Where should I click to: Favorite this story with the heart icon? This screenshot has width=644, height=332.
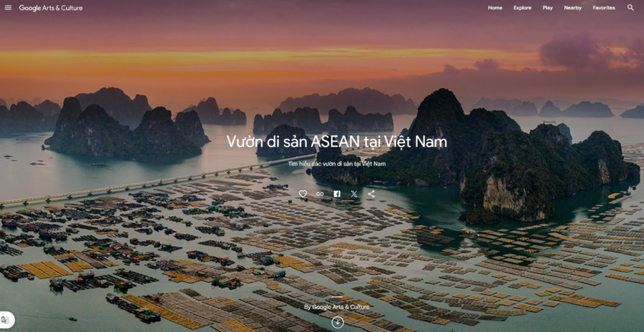coord(303,194)
